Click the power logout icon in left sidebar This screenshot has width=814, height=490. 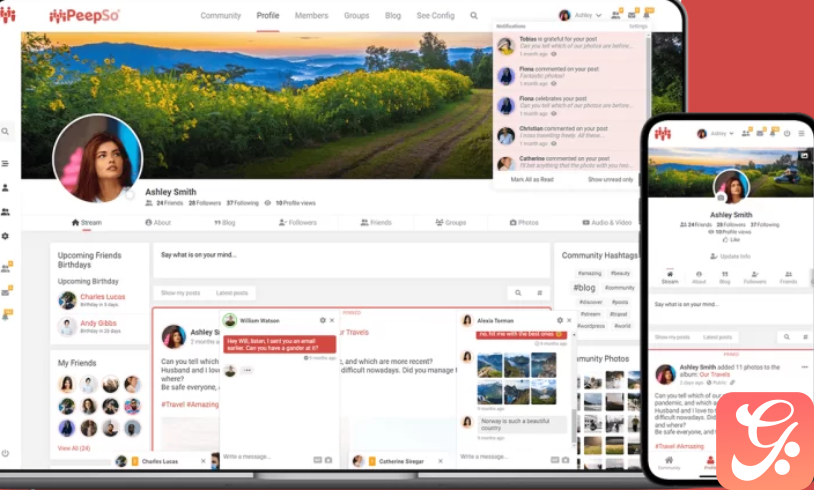pyautogui.click(x=5, y=453)
